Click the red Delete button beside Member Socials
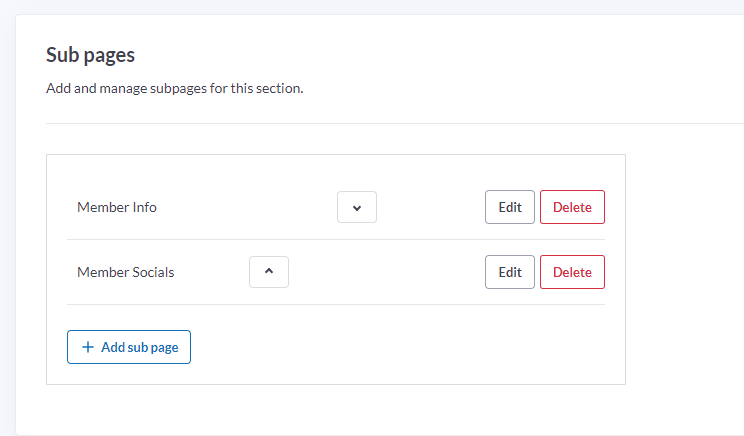 tap(572, 272)
